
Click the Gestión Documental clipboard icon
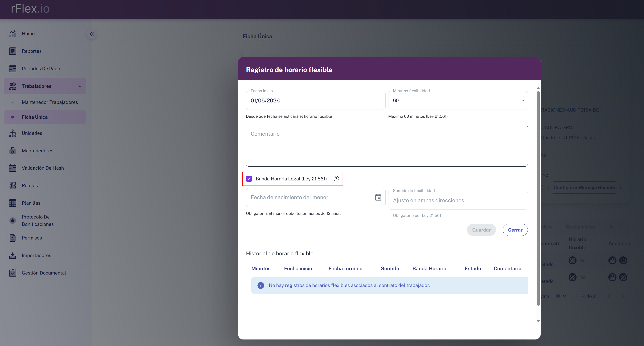[x=12, y=273]
